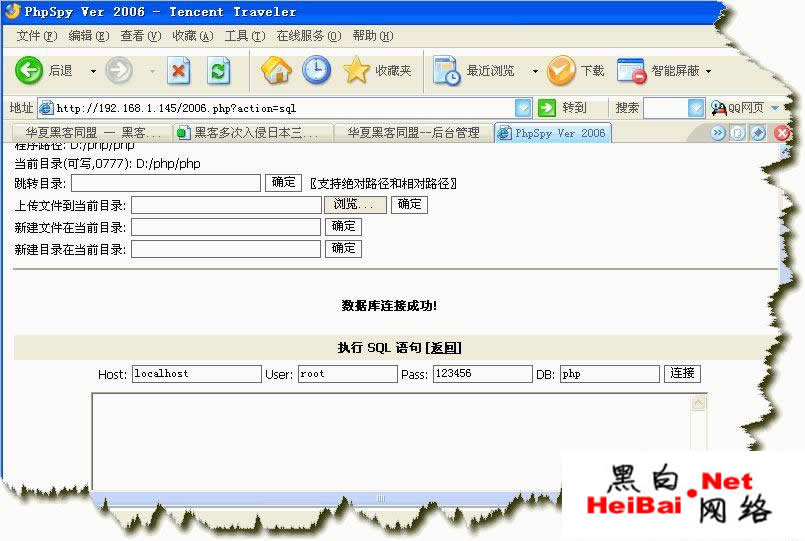Click the Download icon 下载
Viewport: 805px width, 541px height.
pos(561,70)
